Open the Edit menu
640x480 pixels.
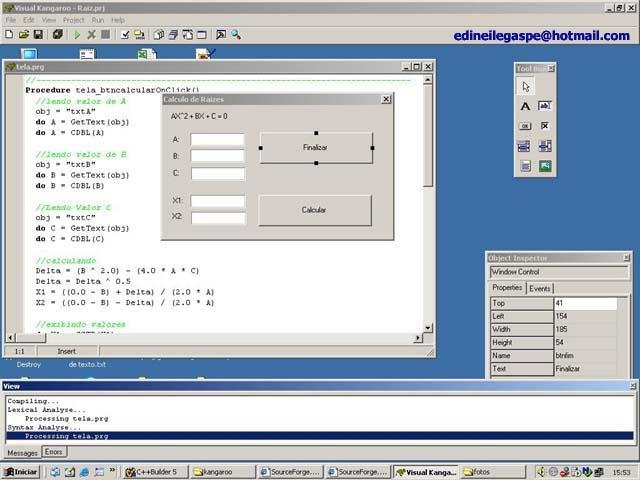point(29,20)
